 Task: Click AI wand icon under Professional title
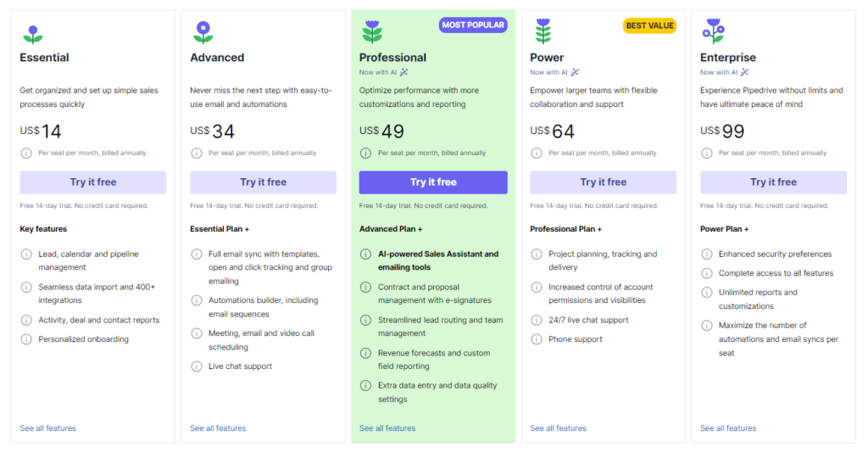point(404,72)
